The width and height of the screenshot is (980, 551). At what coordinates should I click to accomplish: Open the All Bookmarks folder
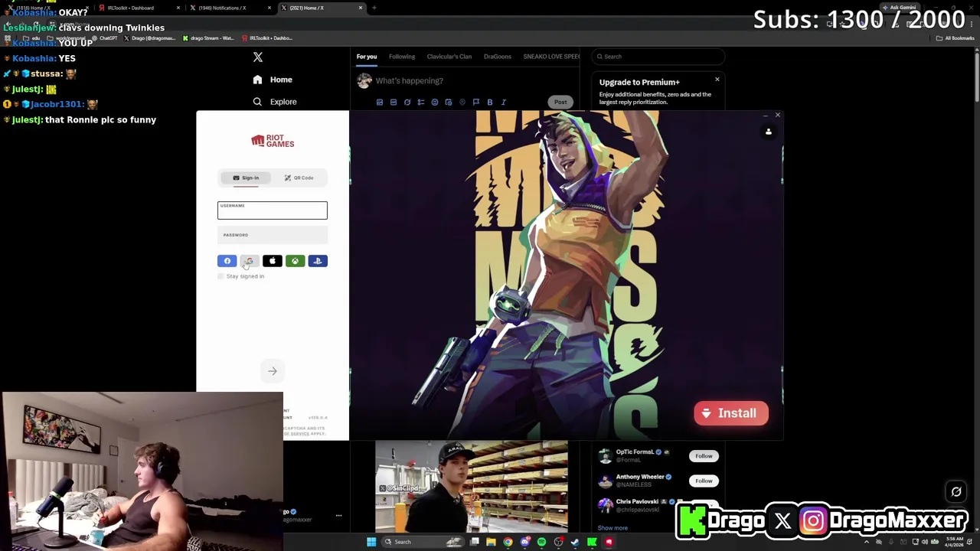tap(955, 37)
